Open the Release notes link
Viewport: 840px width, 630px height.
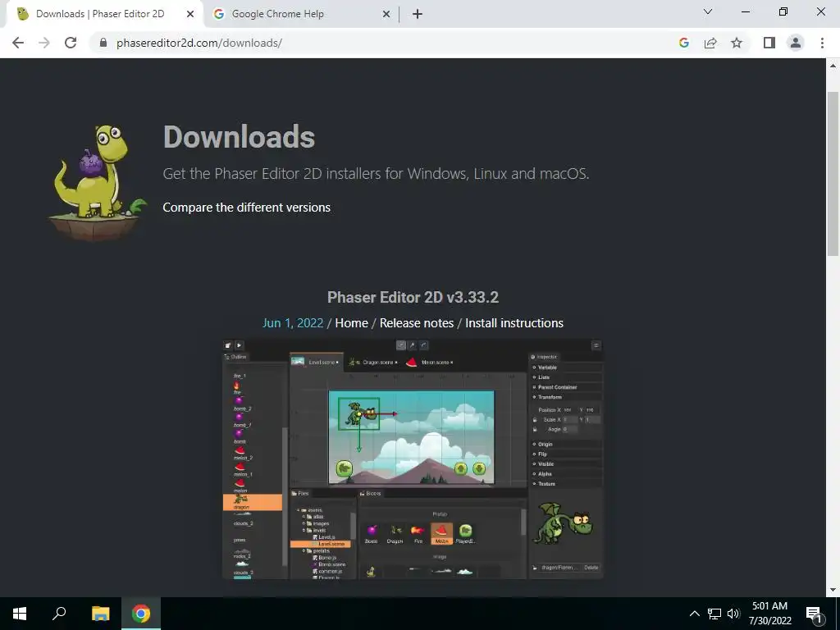pos(417,323)
